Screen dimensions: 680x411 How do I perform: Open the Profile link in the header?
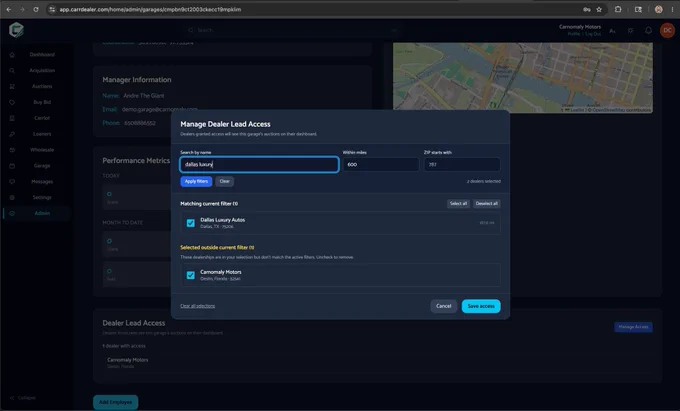[574, 34]
